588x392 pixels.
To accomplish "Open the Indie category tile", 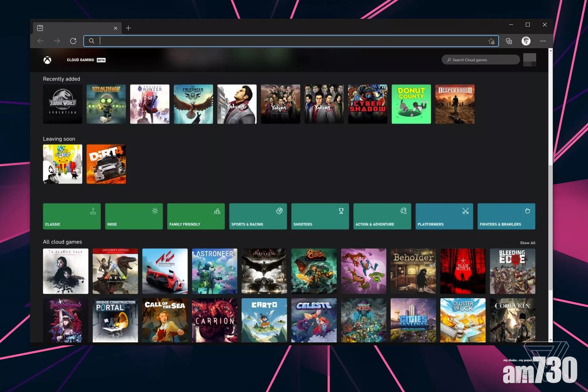I will pos(134,216).
